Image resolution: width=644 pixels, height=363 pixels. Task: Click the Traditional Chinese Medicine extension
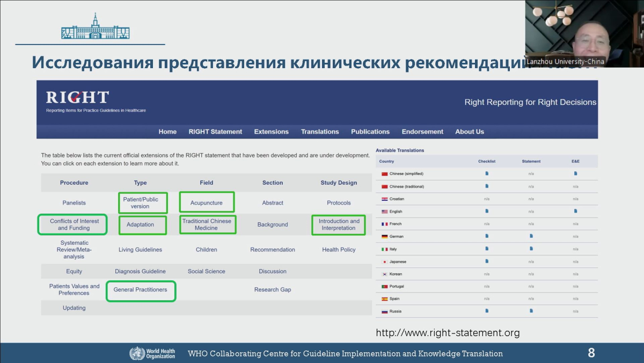[207, 224]
